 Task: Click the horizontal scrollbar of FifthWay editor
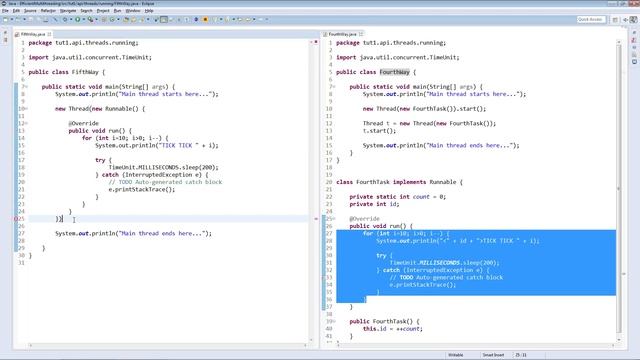(168, 345)
